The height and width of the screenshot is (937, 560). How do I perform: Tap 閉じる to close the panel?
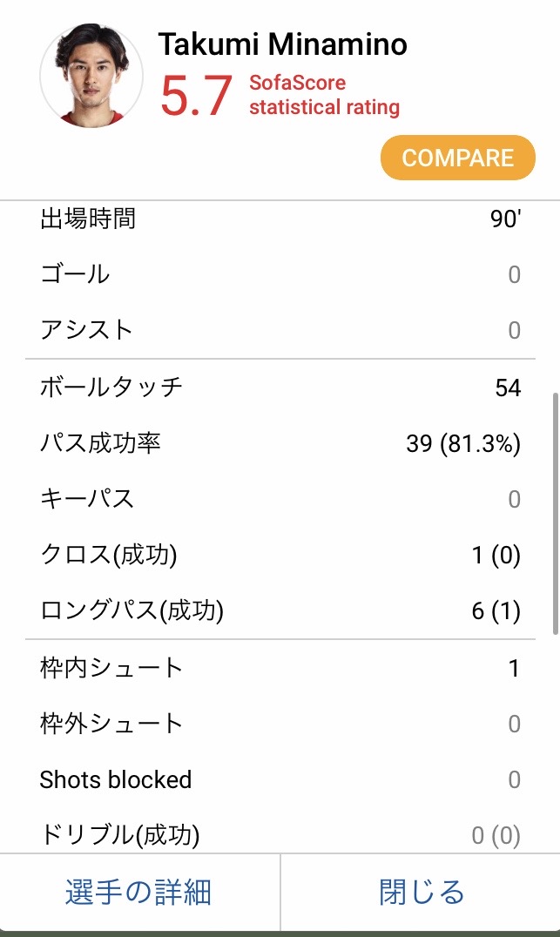[x=422, y=893]
